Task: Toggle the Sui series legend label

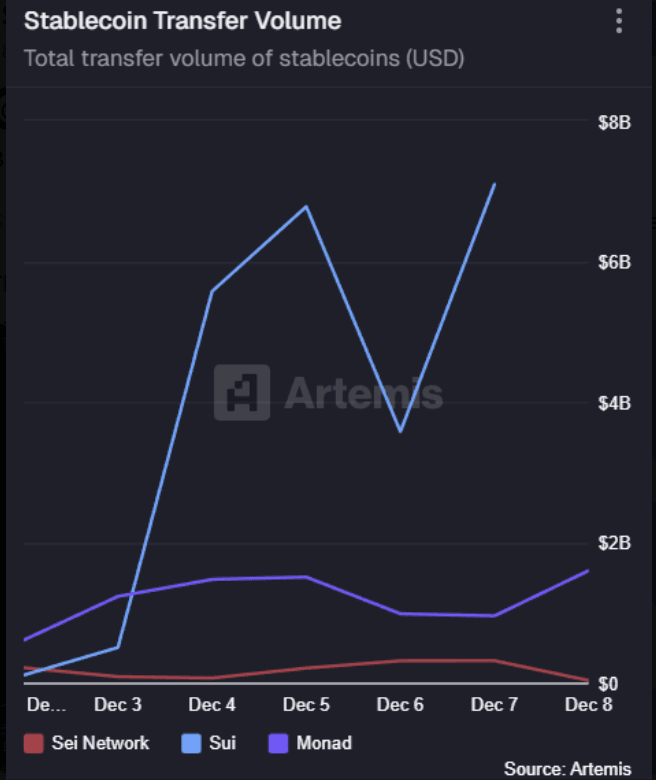Action: 221,743
